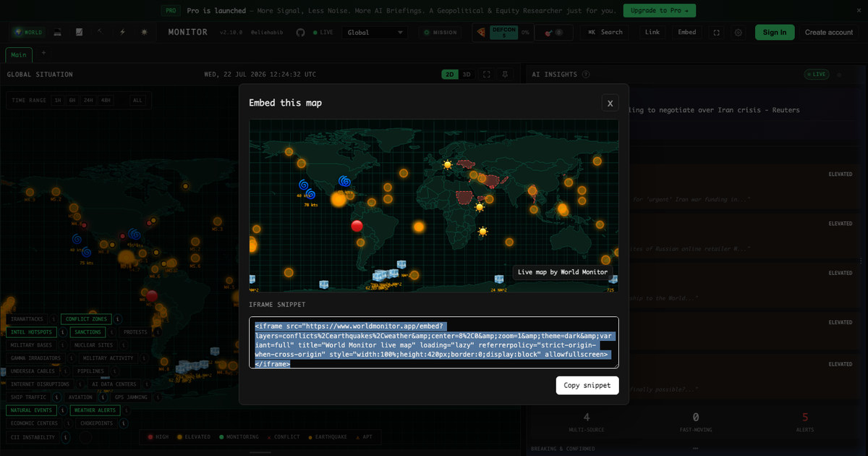868x456 pixels.
Task: Toggle the Iranattacks layer
Action: 27,319
